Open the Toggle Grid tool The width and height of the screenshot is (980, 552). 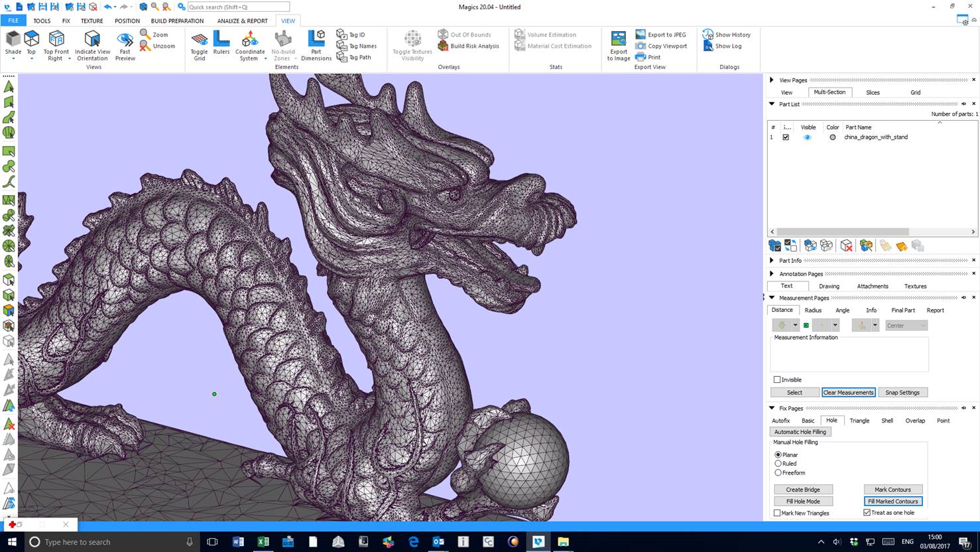pyautogui.click(x=199, y=44)
